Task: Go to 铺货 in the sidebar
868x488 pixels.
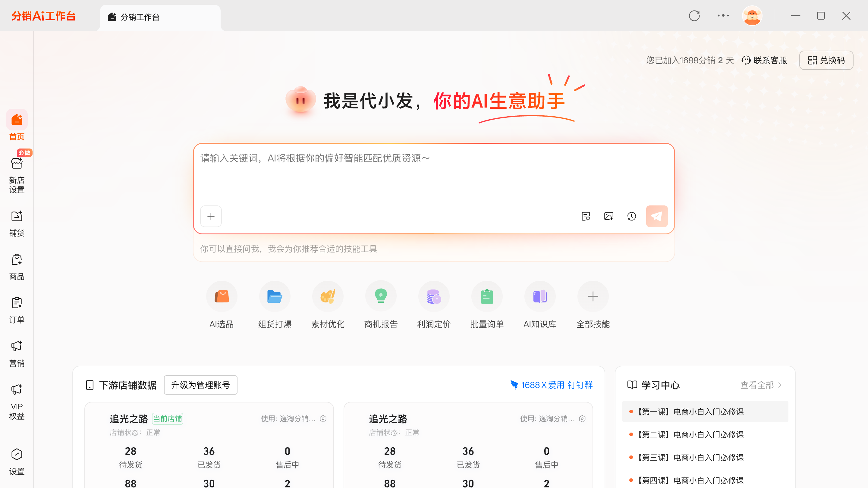Action: pyautogui.click(x=17, y=224)
